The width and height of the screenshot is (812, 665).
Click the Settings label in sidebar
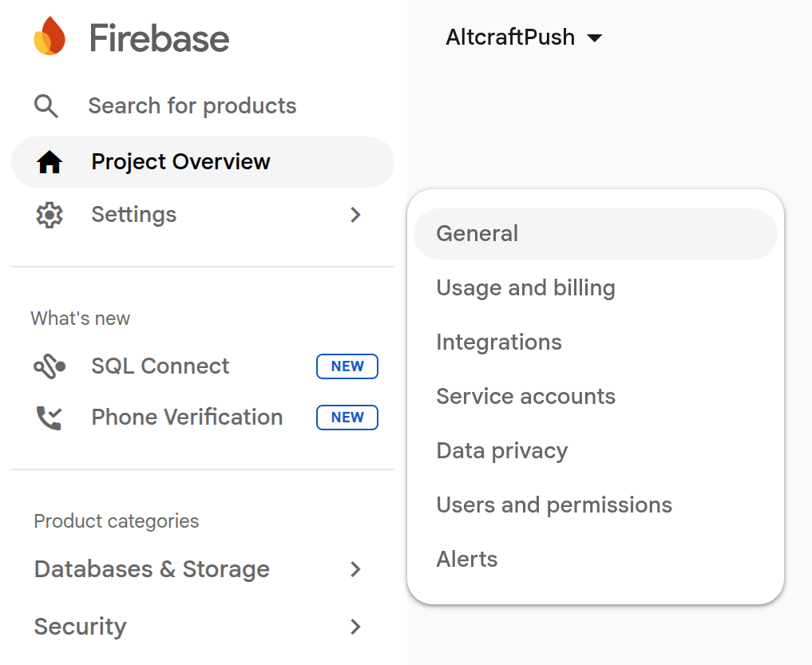click(133, 215)
